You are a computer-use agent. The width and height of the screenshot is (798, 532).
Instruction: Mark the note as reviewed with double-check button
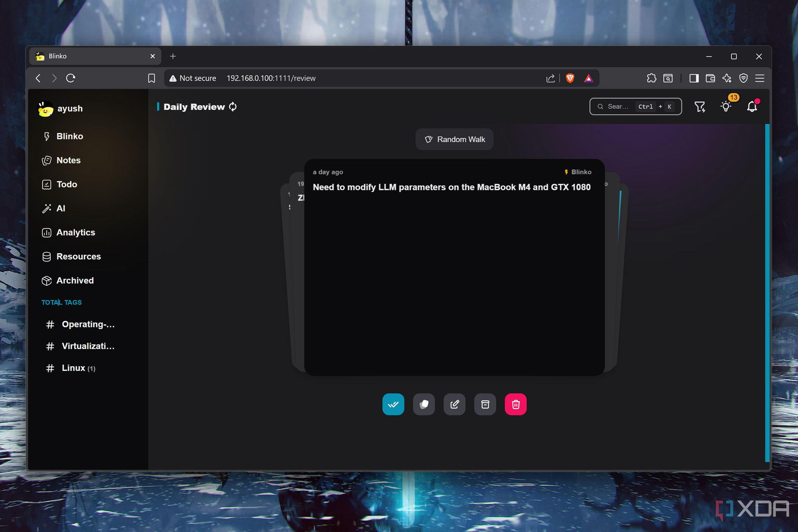point(393,404)
